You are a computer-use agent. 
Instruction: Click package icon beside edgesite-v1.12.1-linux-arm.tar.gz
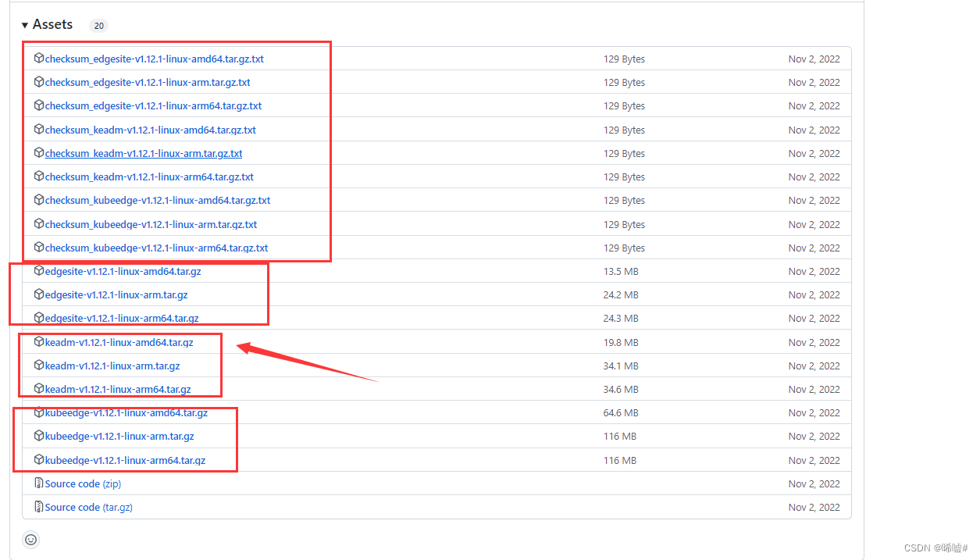[x=39, y=294]
